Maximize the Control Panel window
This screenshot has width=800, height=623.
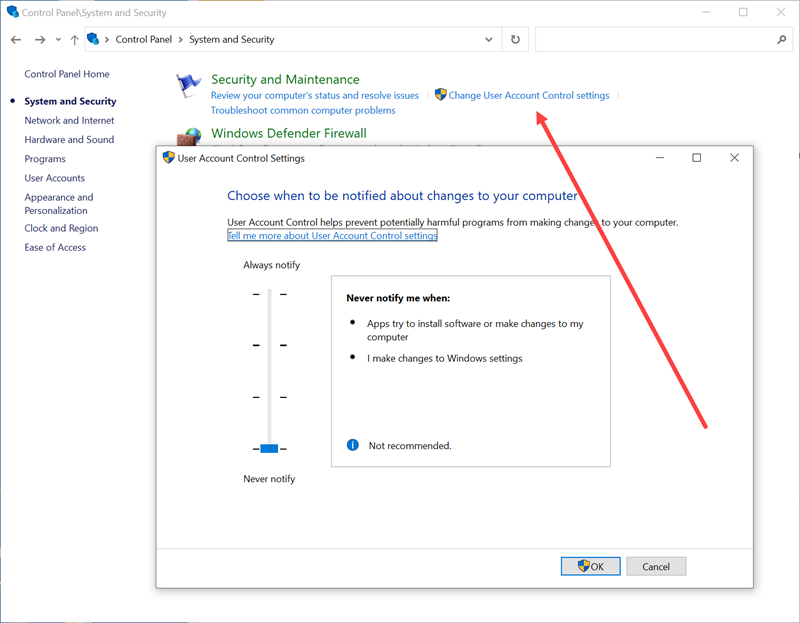[x=743, y=12]
